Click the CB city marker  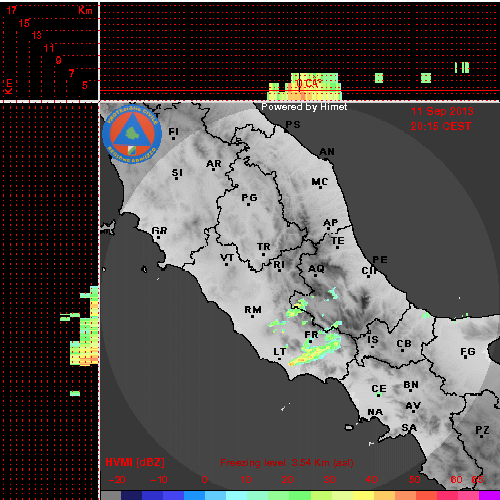pyautogui.click(x=403, y=350)
